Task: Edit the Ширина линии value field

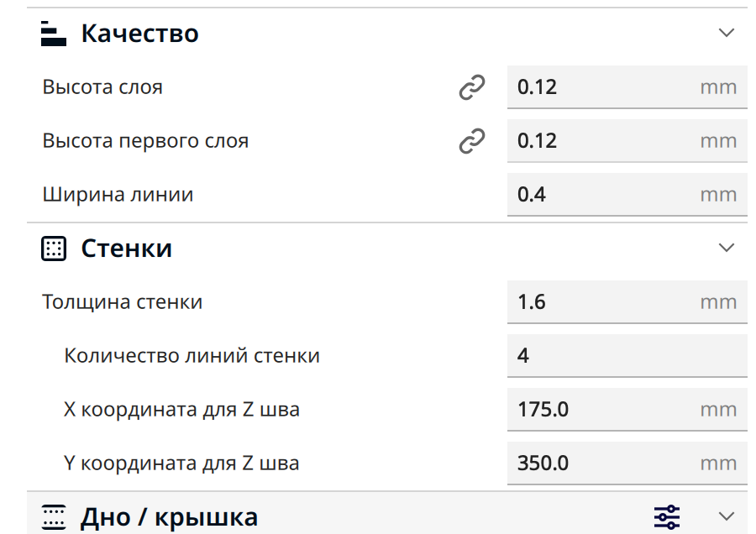Action: 627,195
